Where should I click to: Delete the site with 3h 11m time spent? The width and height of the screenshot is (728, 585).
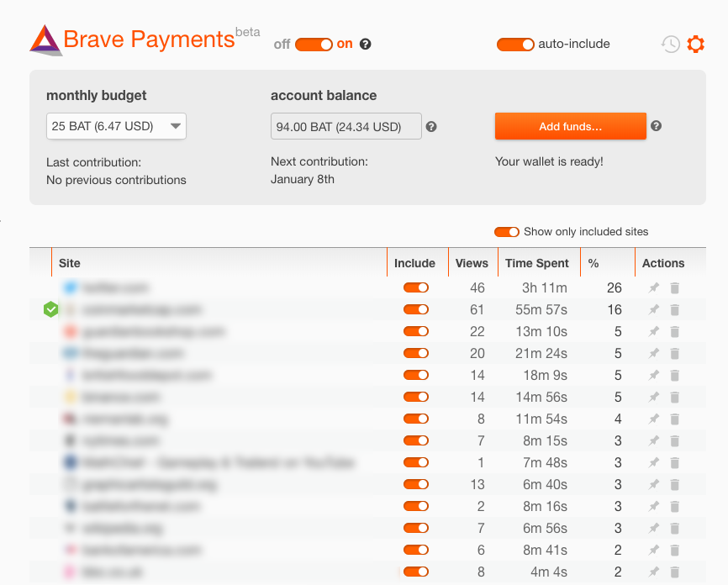click(x=674, y=287)
